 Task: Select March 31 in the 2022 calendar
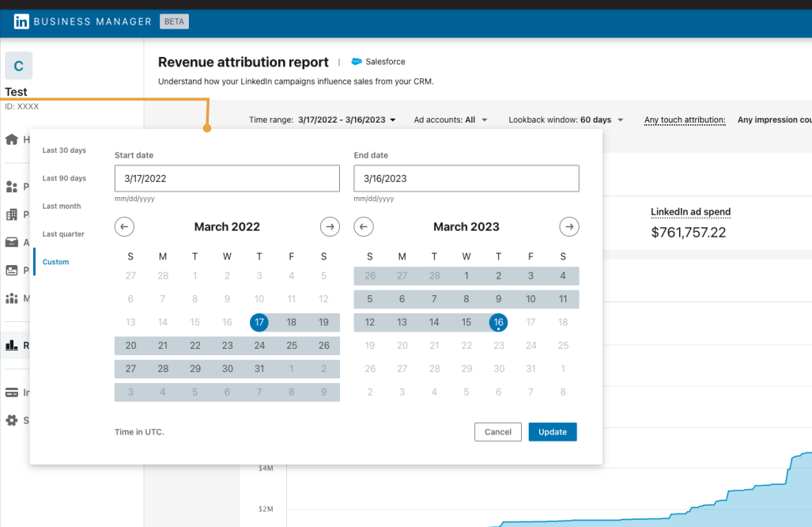tap(259, 369)
